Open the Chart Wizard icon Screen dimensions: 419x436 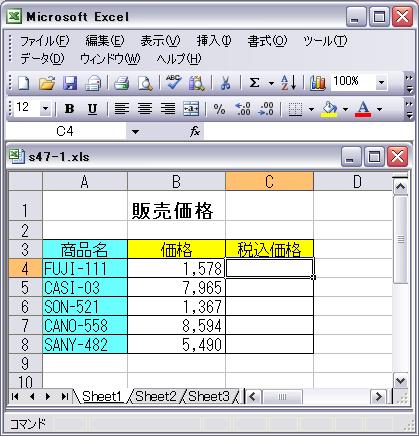coord(318,83)
